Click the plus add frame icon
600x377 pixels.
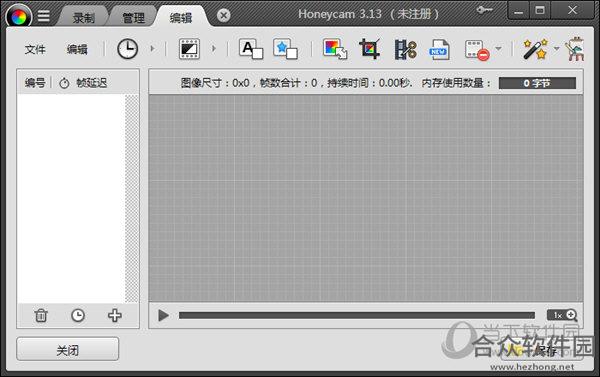(x=115, y=315)
